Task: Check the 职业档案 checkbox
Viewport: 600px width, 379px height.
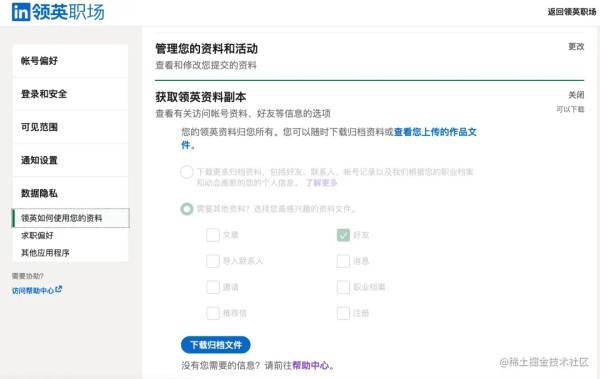Action: 343,287
